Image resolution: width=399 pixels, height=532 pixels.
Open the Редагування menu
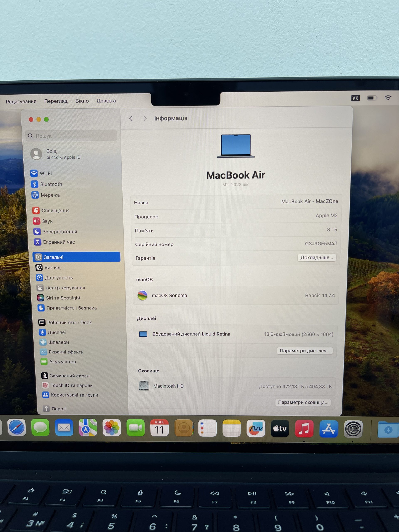[x=21, y=101]
